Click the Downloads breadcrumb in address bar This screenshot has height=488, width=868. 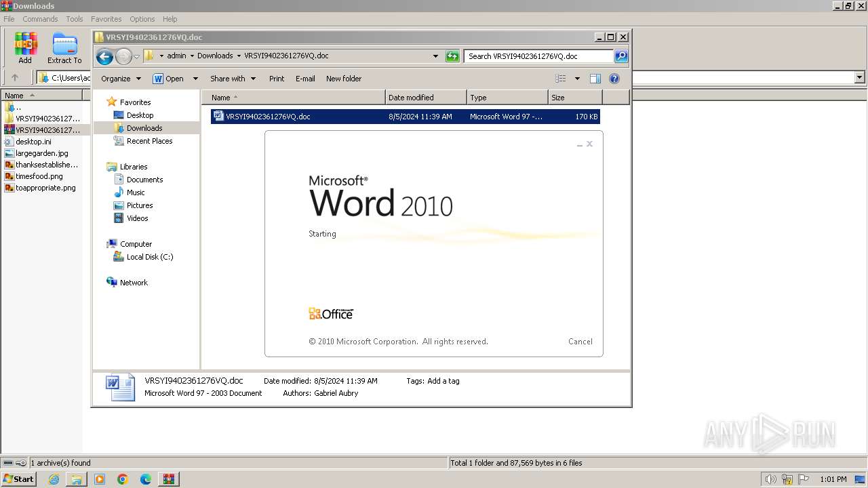point(215,56)
